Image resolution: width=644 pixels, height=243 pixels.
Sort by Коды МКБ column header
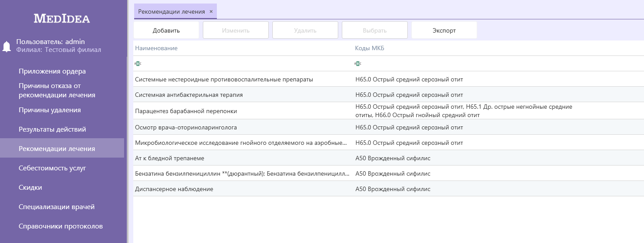click(x=370, y=48)
